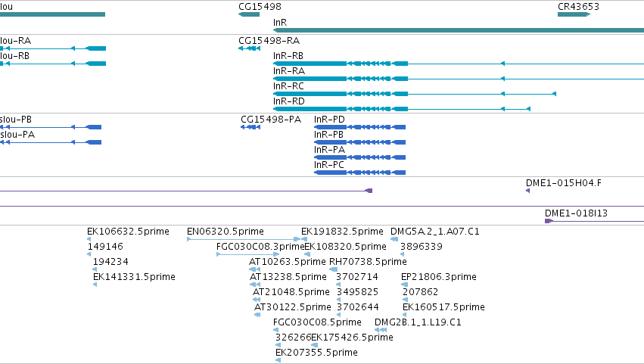Click the InR gene label
This screenshot has height=364, width=644.
(280, 23)
